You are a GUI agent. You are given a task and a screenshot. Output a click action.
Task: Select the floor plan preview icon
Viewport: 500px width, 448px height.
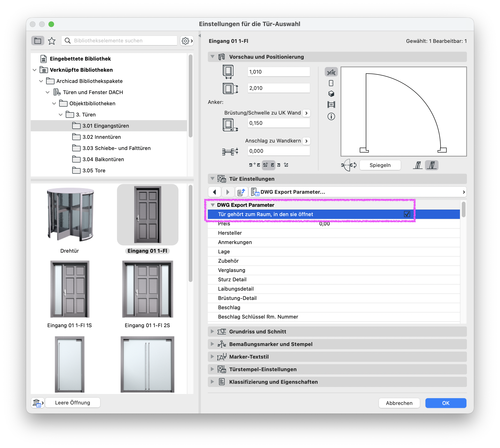point(331,72)
